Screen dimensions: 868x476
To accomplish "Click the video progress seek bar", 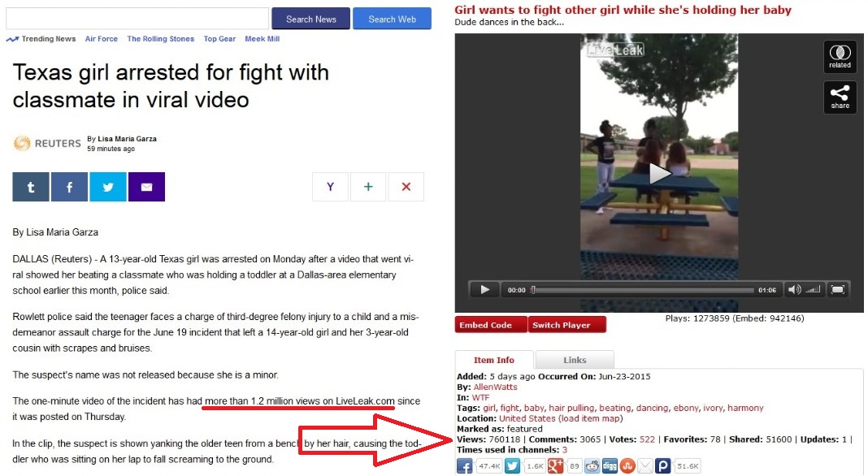I will (642, 290).
